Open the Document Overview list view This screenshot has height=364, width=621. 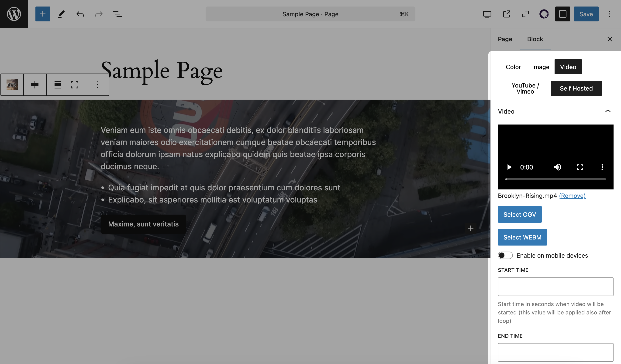117,14
